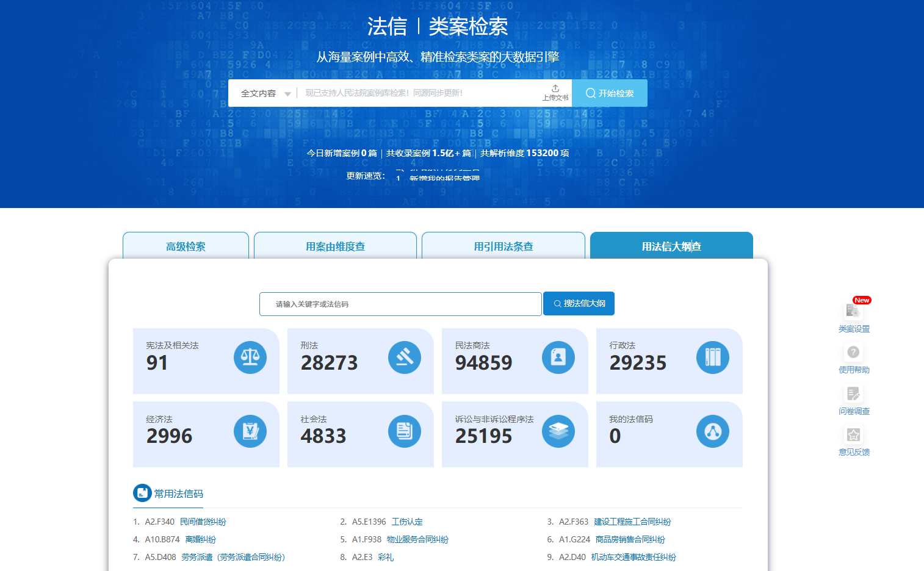Focus the 请输入关键字或法信码 input field
This screenshot has height=571, width=924.
point(400,304)
